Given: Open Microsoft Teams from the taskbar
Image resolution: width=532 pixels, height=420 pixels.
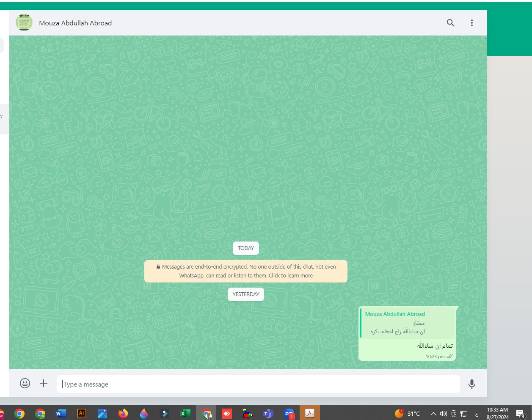Looking at the screenshot, I should tap(268, 414).
